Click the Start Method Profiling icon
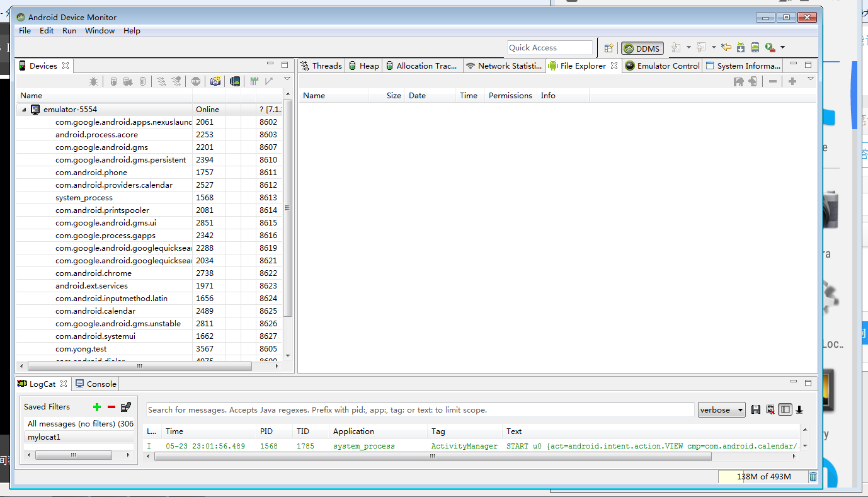The width and height of the screenshot is (868, 497). [x=176, y=81]
